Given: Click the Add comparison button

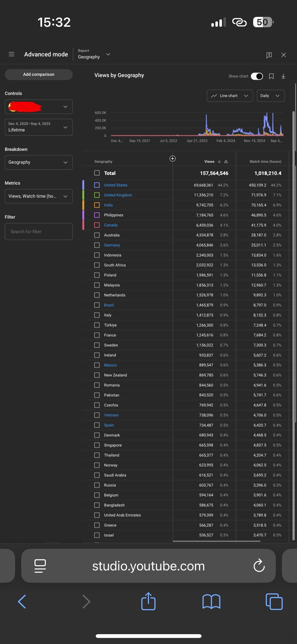Looking at the screenshot, I should (39, 75).
